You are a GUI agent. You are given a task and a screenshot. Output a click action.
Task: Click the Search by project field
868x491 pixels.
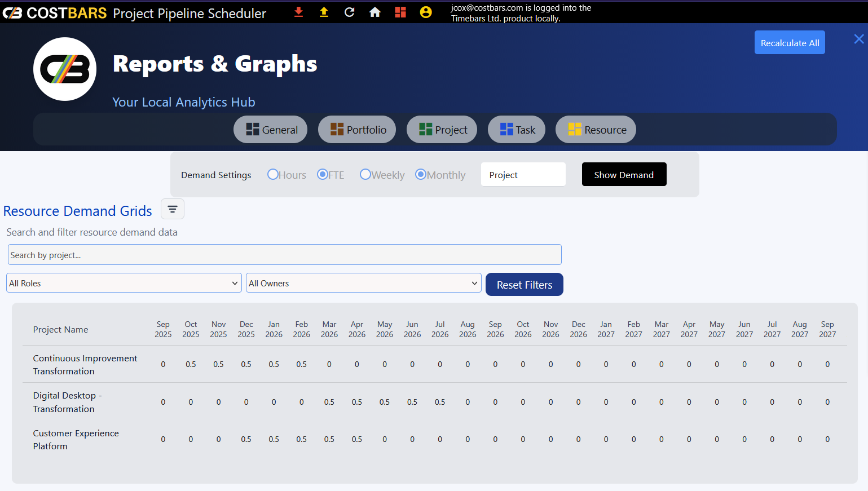284,255
